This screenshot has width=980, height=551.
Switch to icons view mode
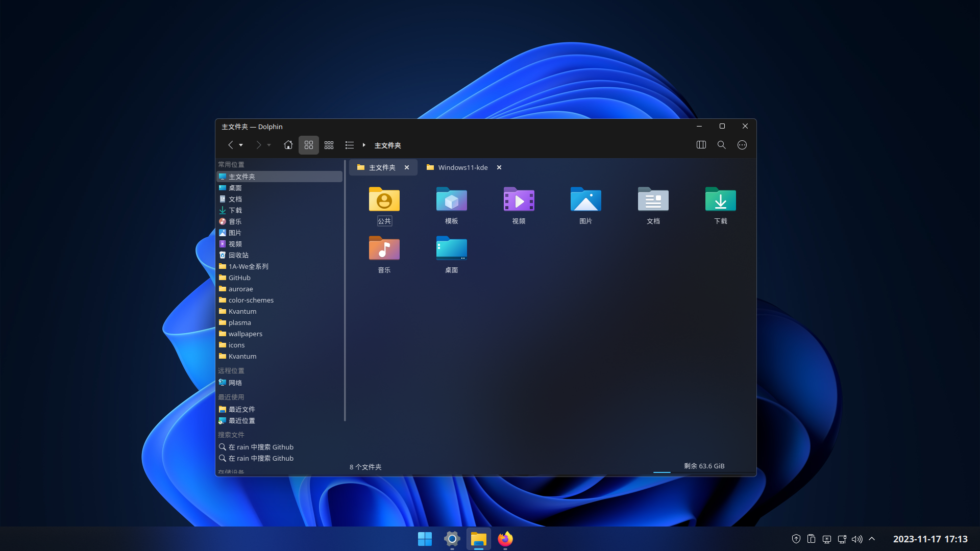click(x=309, y=145)
